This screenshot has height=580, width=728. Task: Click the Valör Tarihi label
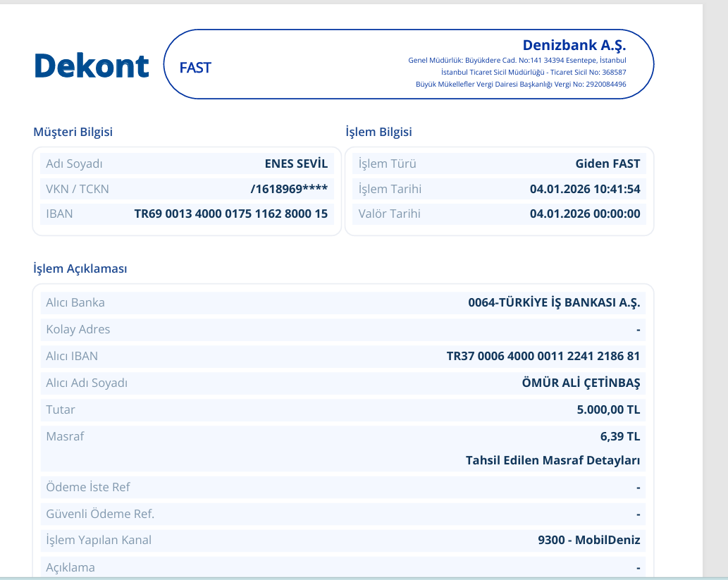(x=390, y=214)
